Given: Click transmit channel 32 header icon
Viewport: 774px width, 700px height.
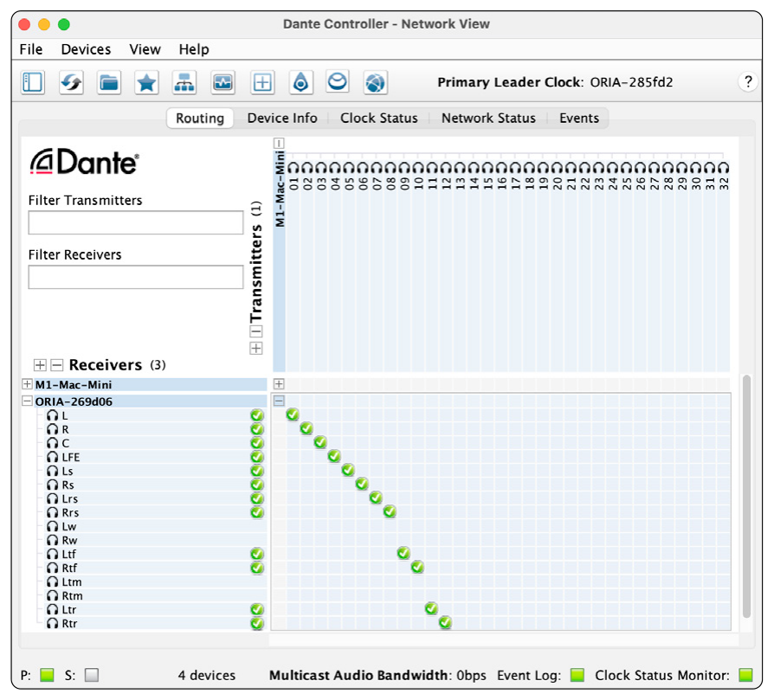Looking at the screenshot, I should pos(723,168).
